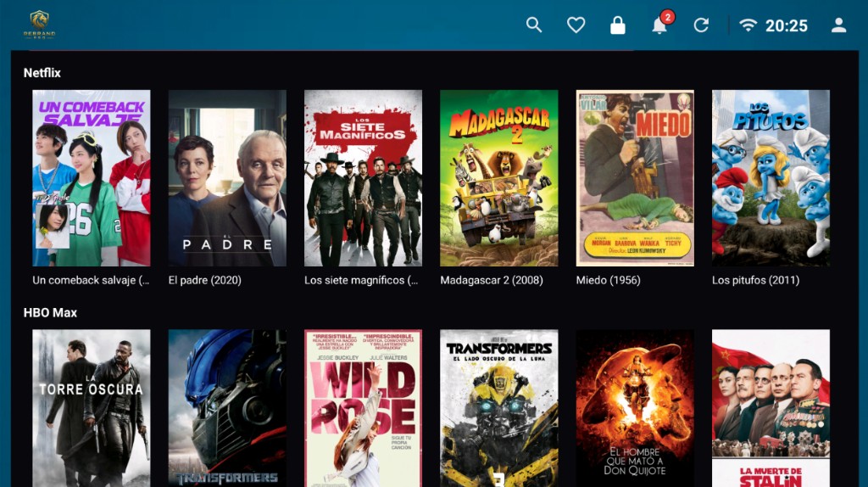Check the Wi-Fi status icon
The height and width of the screenshot is (487, 868).
748,25
